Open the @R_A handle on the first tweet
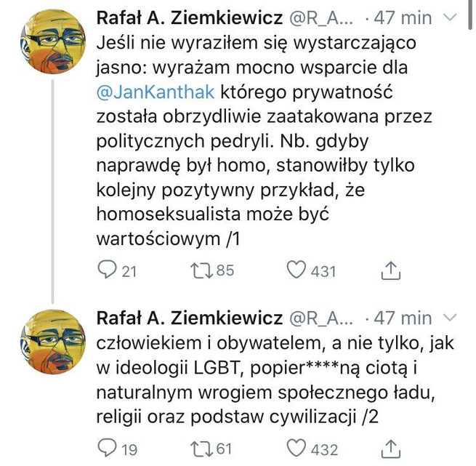 pos(321,17)
